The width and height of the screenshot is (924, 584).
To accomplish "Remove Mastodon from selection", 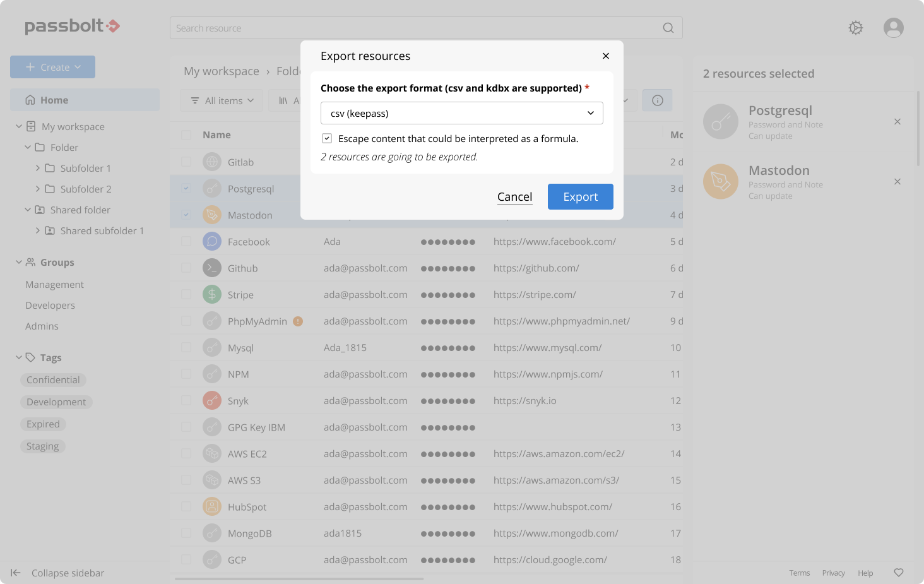I will point(897,182).
